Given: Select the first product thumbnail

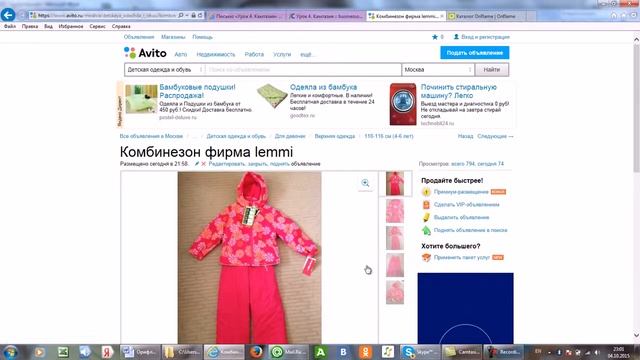Looking at the screenshot, I should 395,184.
